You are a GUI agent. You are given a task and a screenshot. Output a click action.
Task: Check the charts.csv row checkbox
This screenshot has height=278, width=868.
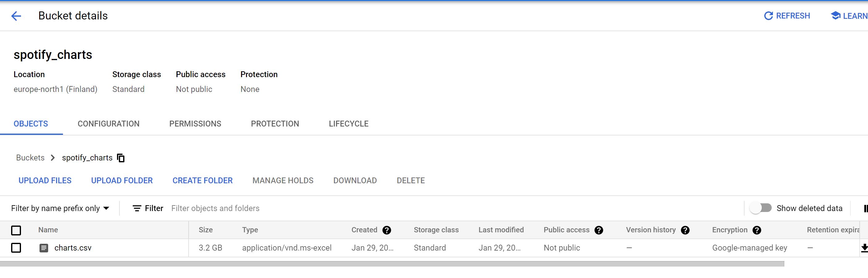(16, 248)
